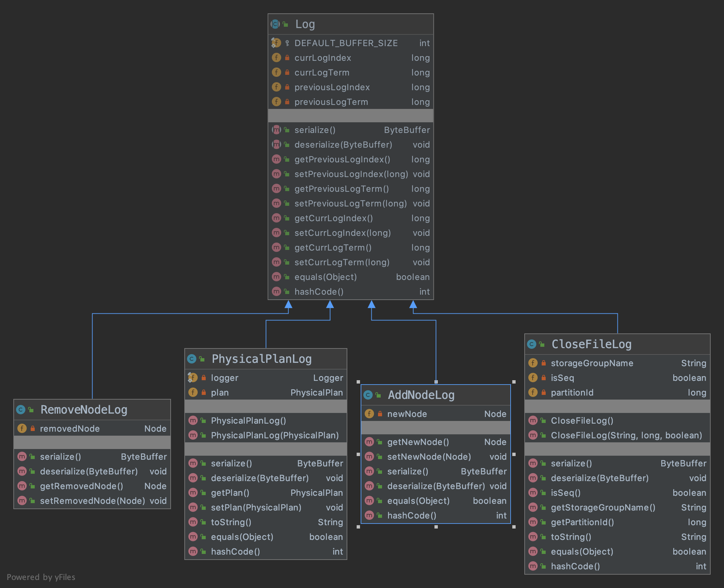724x588 pixels.
Task: Select the Log class node title
Action: pos(305,24)
